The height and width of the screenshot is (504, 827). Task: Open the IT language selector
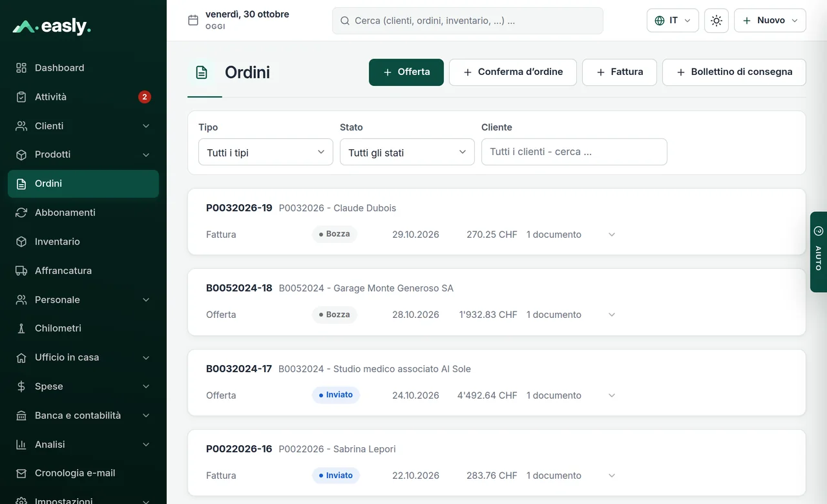[x=673, y=21]
